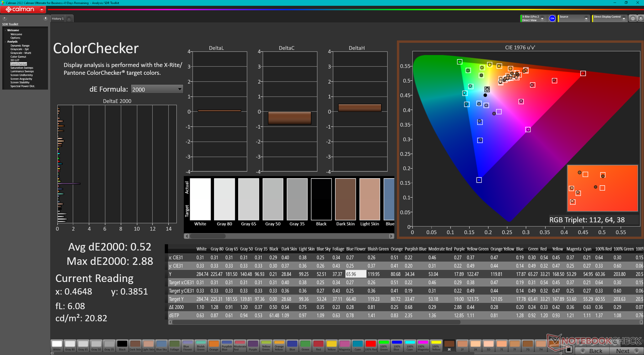Collapse the right panel arrow beside the gear
Screen dimensions: 644x355
(x=640, y=18)
